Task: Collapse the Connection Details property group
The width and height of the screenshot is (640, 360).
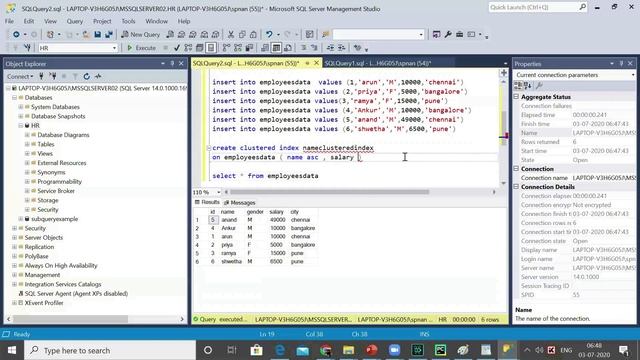Action: point(516,187)
